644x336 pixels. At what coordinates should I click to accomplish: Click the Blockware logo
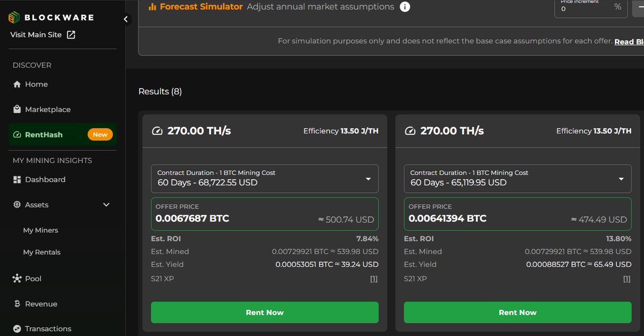(51, 18)
